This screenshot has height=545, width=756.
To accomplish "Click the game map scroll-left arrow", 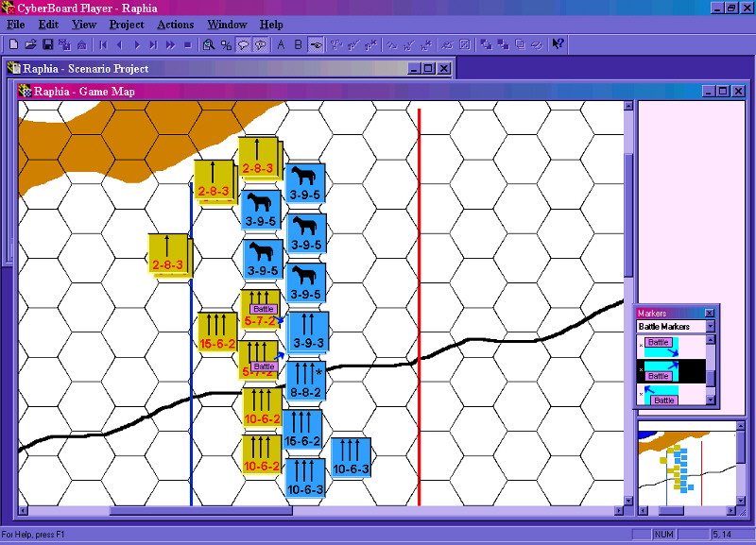I will click(23, 511).
